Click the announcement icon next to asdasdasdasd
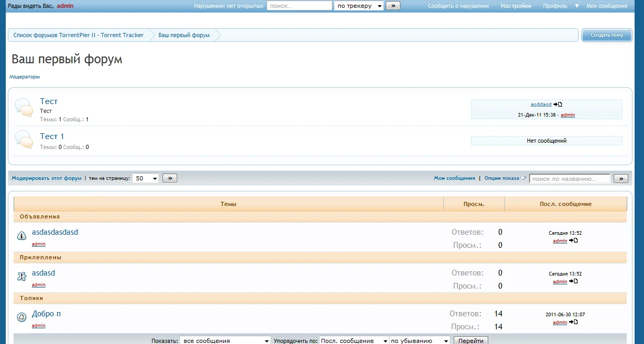This screenshot has width=644, height=344. click(x=22, y=236)
